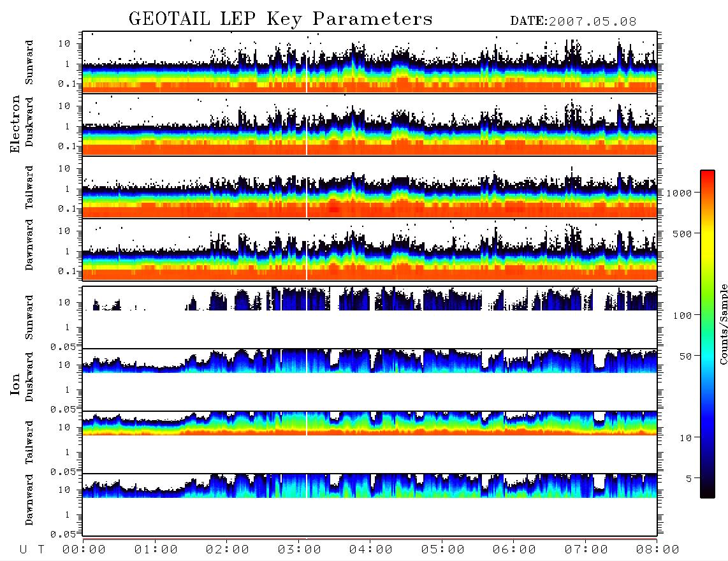Select the Ion Duskward axis label
This screenshot has height=561, width=728.
(x=29, y=377)
